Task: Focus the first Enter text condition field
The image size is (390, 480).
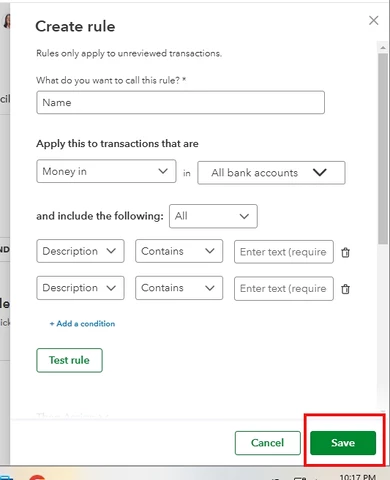Action: pyautogui.click(x=284, y=252)
